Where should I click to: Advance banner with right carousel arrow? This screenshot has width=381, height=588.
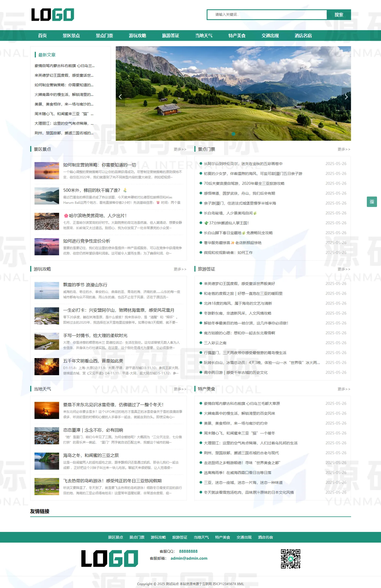(x=346, y=97)
